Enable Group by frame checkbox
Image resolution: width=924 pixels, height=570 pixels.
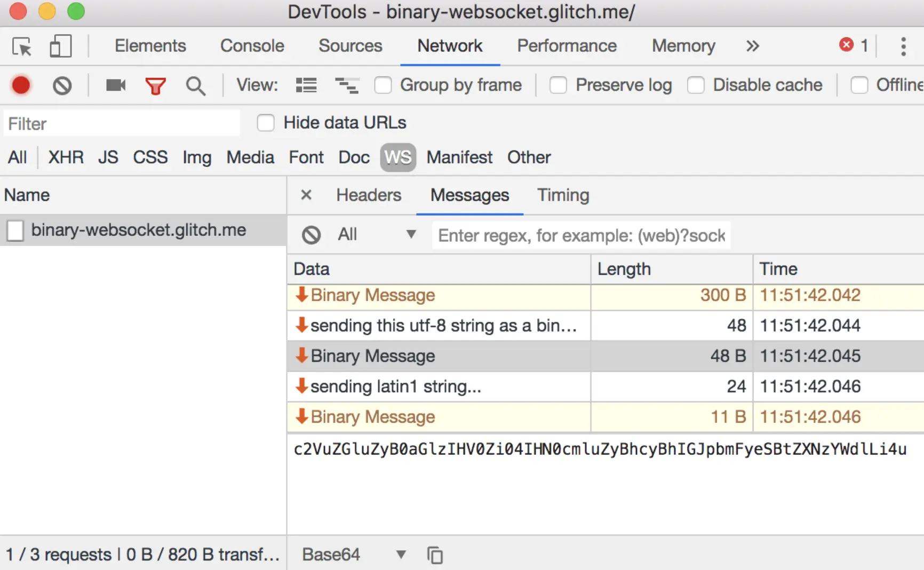click(383, 85)
